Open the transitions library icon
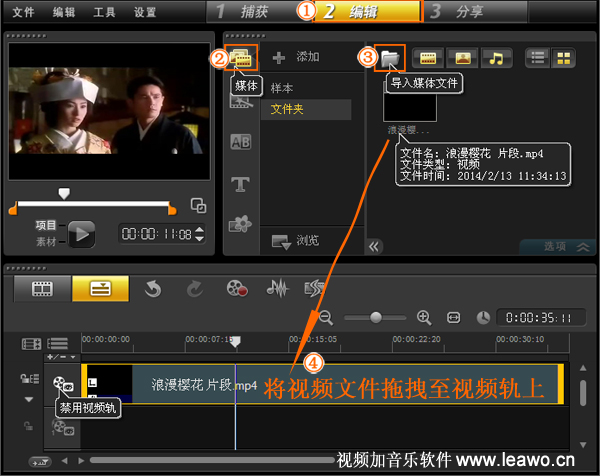 [x=241, y=101]
